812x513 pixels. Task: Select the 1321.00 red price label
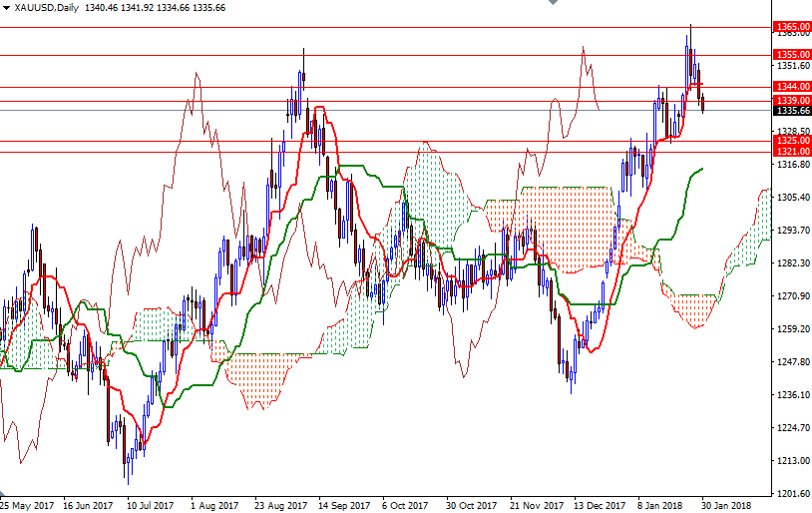791,152
